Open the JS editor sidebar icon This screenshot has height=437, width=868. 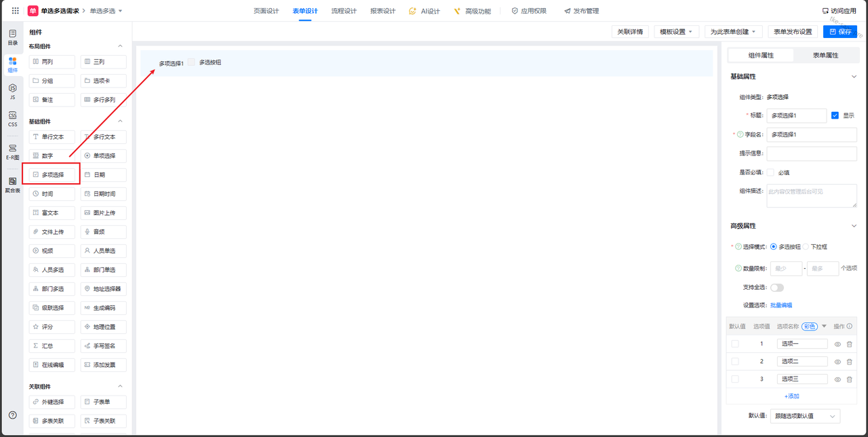pos(12,91)
